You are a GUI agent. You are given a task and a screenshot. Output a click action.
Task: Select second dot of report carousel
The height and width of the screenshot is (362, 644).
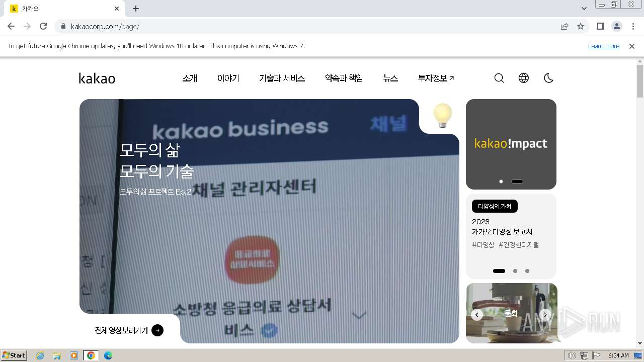(515, 271)
